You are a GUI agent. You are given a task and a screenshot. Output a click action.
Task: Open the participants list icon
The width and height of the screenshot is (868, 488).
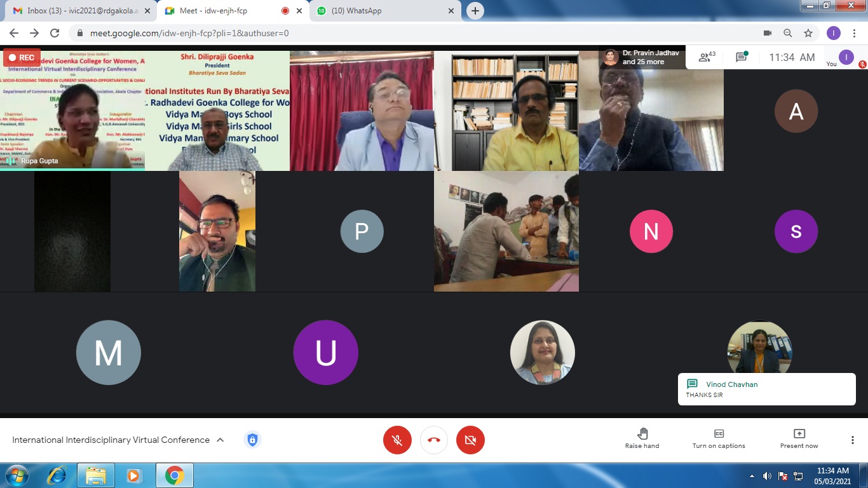(x=705, y=57)
